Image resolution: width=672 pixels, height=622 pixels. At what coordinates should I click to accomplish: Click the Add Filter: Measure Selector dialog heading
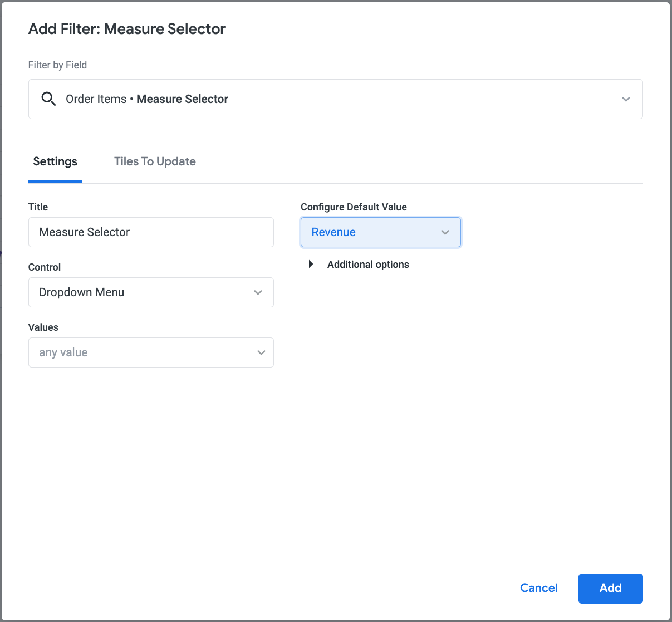coord(127,28)
